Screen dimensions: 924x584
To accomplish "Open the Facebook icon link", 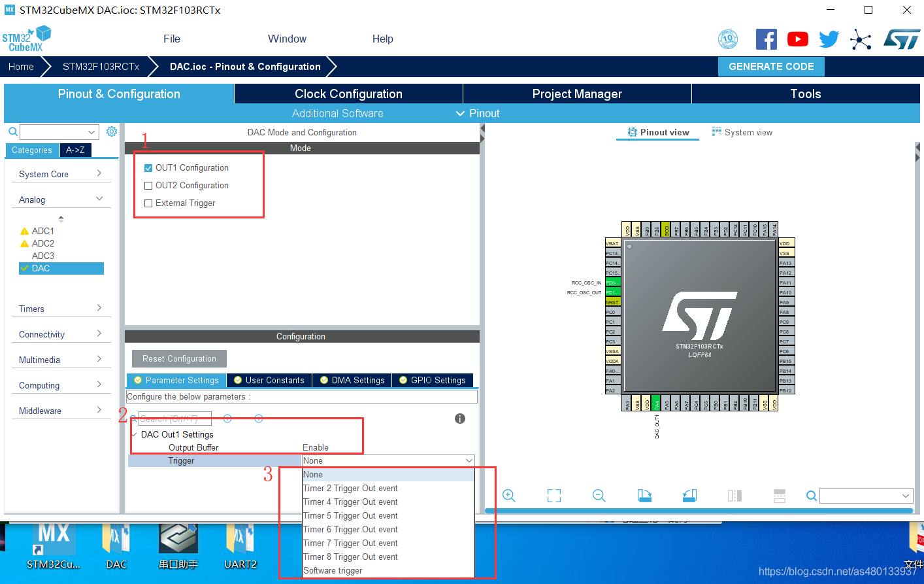I will 767,39.
